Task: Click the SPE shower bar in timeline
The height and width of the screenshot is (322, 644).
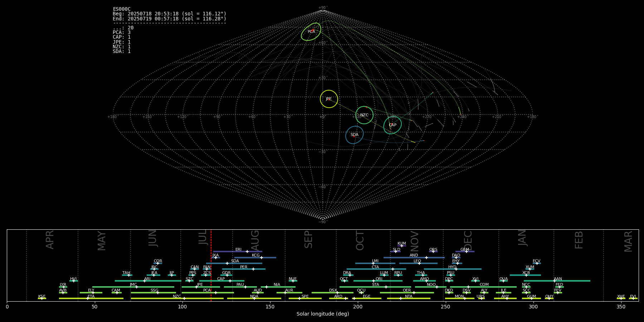Action: pyautogui.click(x=305, y=298)
